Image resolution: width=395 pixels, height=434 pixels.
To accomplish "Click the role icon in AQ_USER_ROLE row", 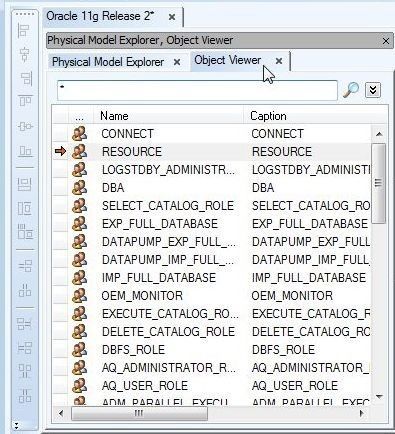I will (79, 386).
